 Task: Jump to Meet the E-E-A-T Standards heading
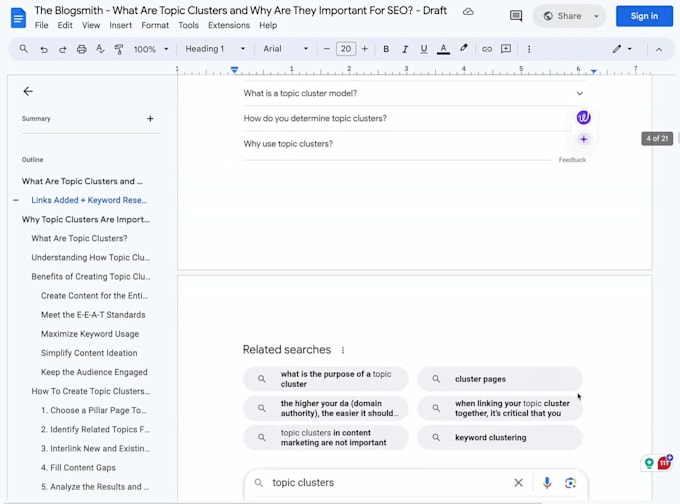coord(93,315)
